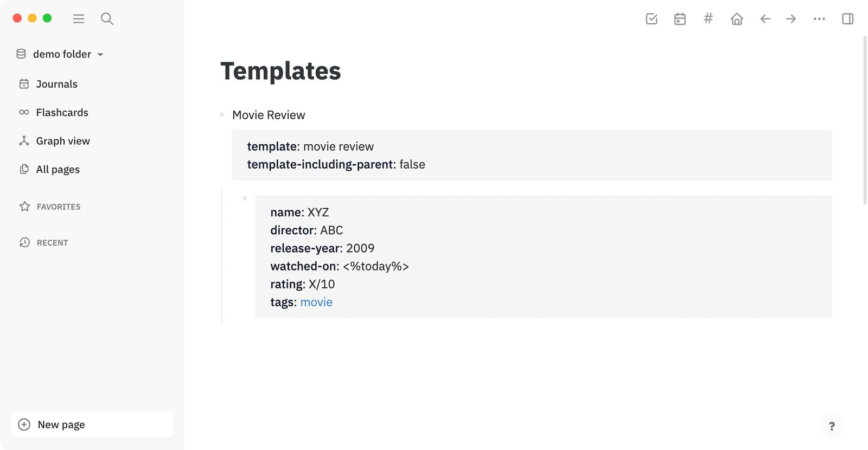Open Journals from the sidebar
The height and width of the screenshot is (450, 868).
(56, 84)
